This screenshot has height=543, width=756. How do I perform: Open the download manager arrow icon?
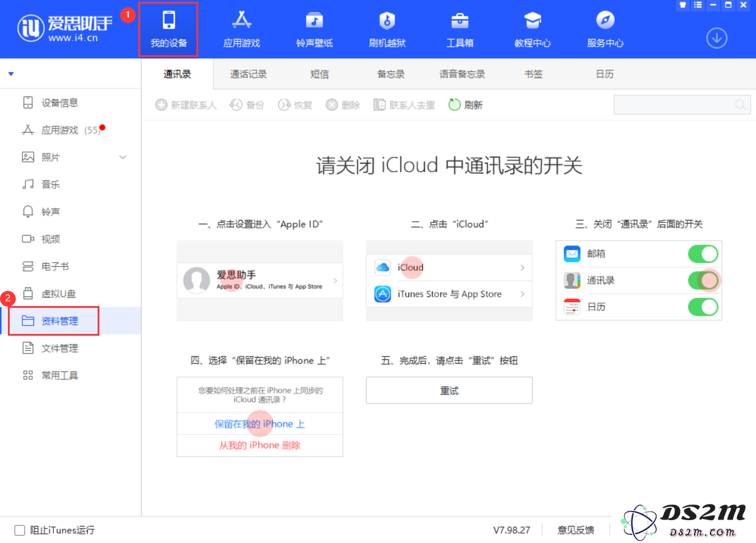[x=717, y=38]
